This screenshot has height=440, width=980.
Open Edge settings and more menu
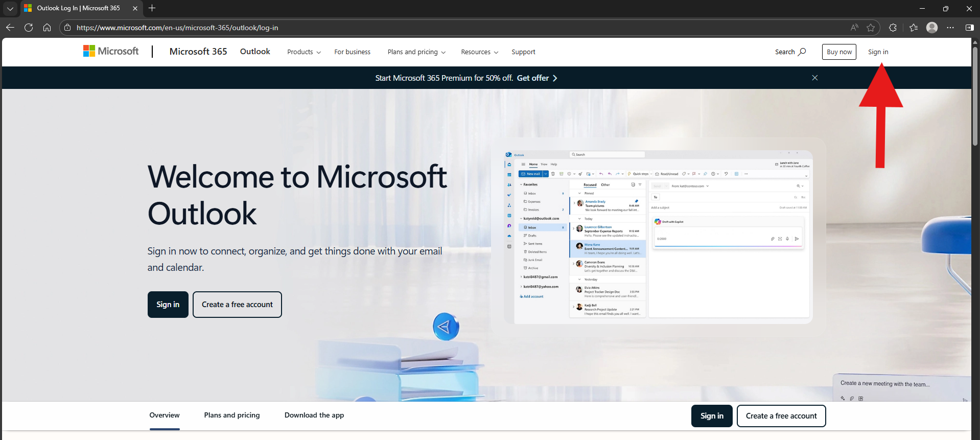[950, 28]
